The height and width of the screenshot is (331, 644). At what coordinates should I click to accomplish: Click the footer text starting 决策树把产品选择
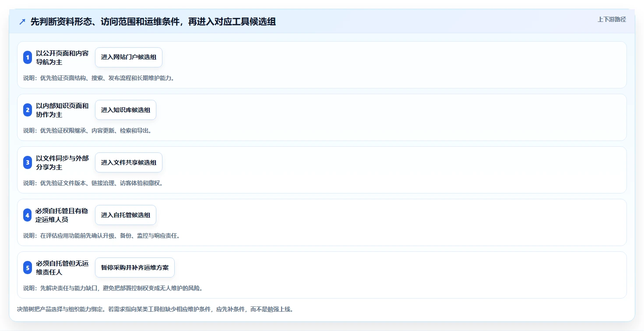(x=156, y=309)
